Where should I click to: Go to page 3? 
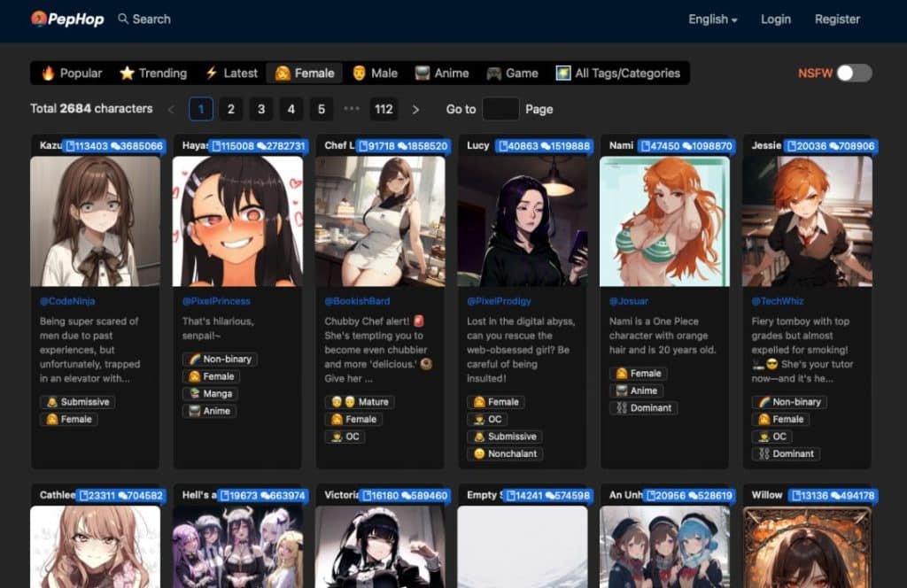(x=261, y=109)
